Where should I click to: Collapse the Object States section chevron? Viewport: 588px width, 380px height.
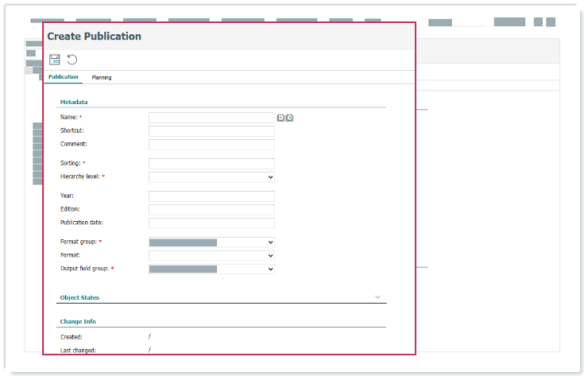(x=378, y=297)
